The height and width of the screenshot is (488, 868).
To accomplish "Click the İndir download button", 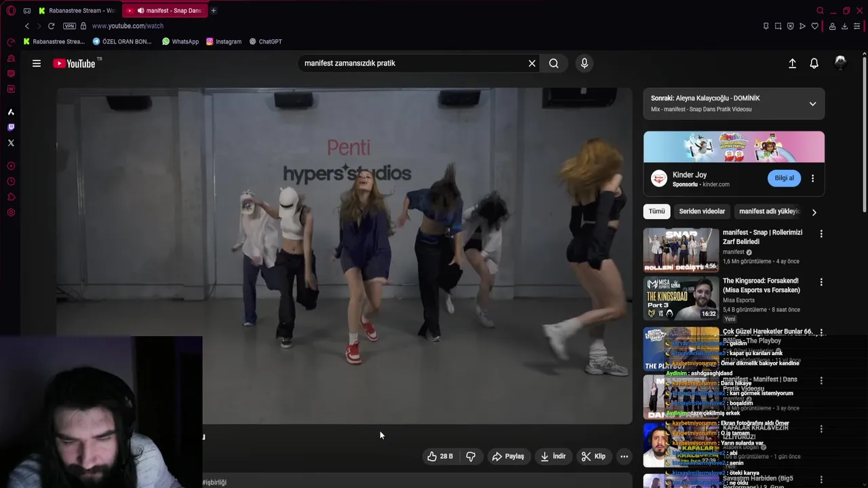I will point(553,456).
